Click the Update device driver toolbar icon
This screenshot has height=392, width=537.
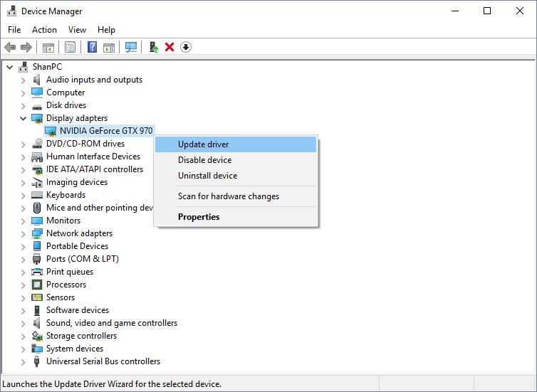pos(153,47)
